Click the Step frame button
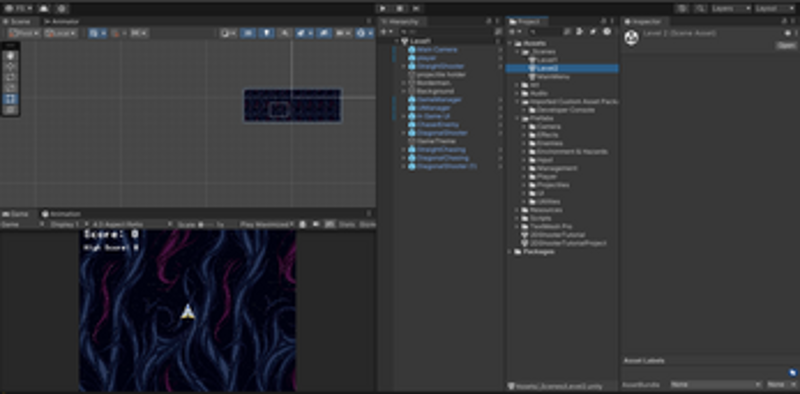 coord(416,8)
